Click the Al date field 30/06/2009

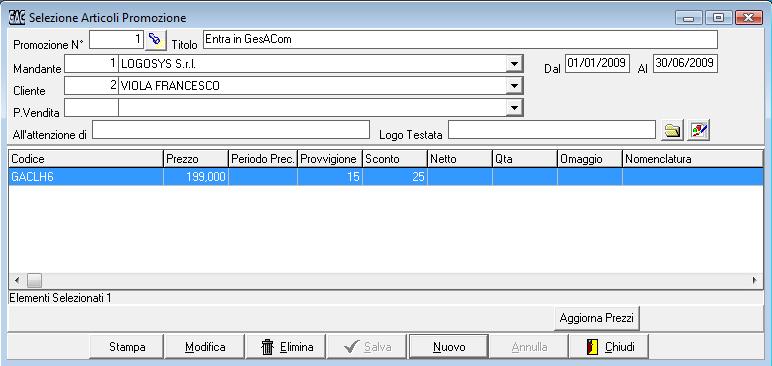(x=685, y=64)
